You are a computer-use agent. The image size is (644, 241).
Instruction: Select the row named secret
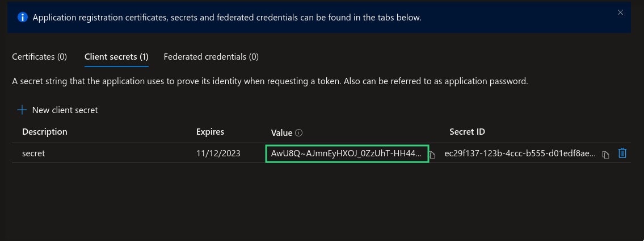33,153
